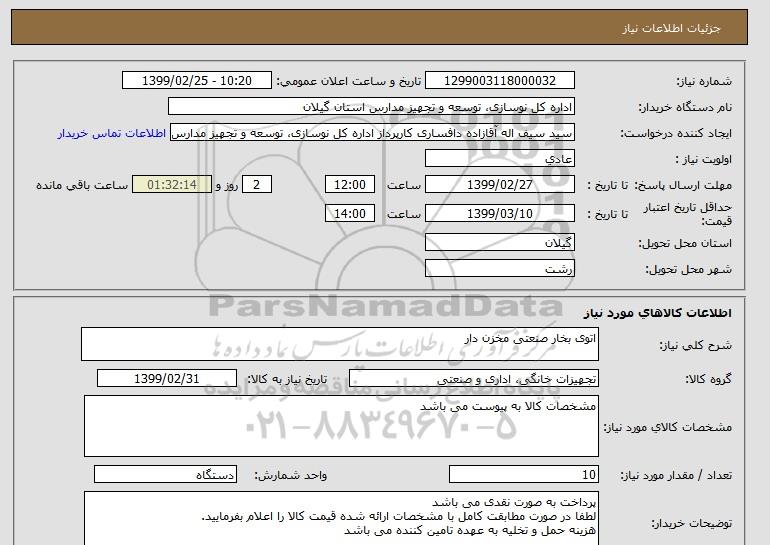The width and height of the screenshot is (770, 545).
Task: Click request creator field سید سیف اله آقازاده
Action: 372,133
